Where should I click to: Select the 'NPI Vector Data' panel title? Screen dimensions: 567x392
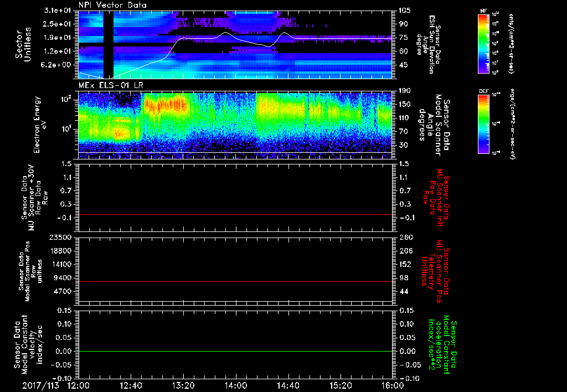tap(112, 5)
